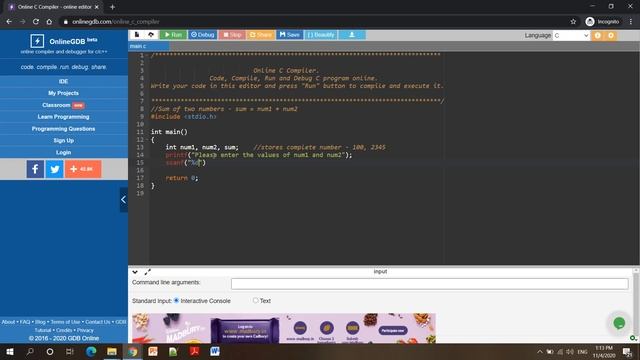Viewport: 640px width, 360px height.
Task: Open Classroom in the sidebar
Action: (x=63, y=105)
